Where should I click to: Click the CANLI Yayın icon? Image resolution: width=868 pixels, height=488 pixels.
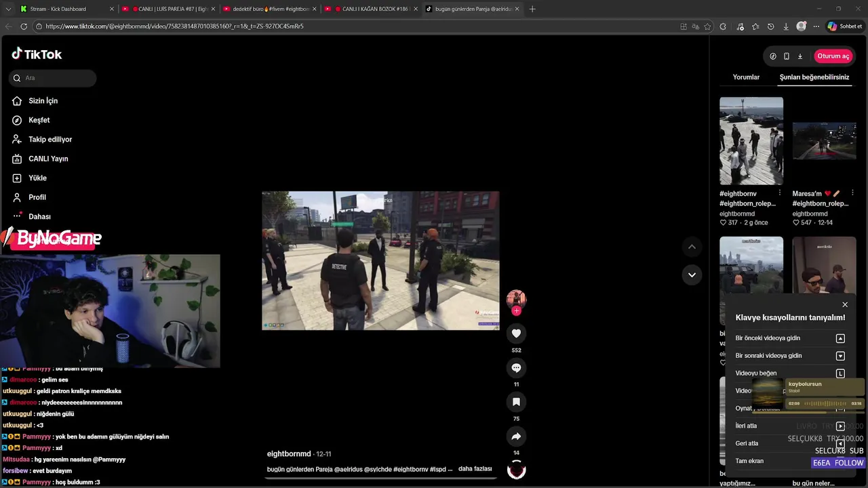pyautogui.click(x=17, y=159)
